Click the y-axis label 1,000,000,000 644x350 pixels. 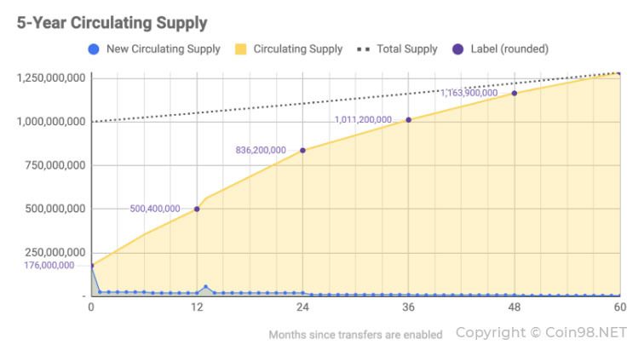click(51, 122)
